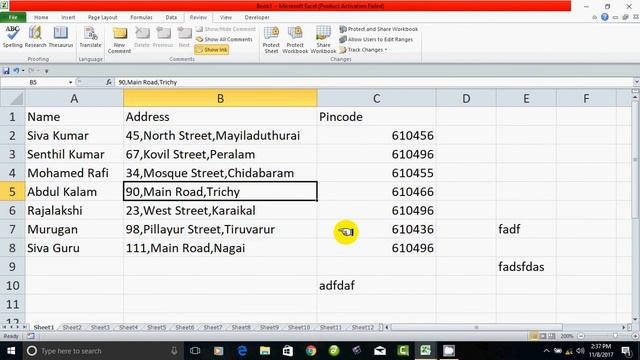640x360 pixels.
Task: Switch to Page Break Preview button
Action: click(551, 336)
